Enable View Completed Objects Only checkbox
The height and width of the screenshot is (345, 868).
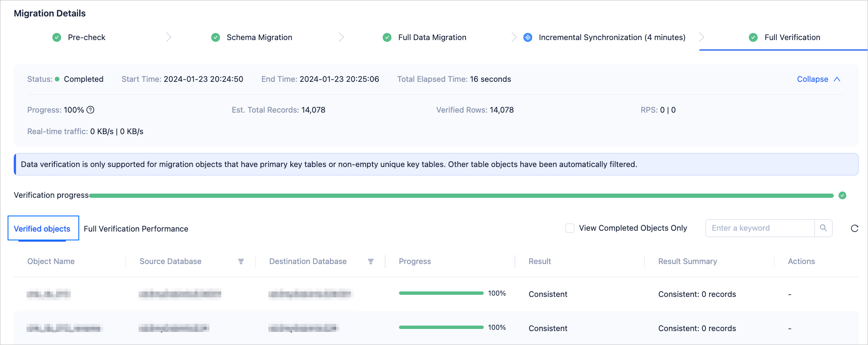point(570,228)
